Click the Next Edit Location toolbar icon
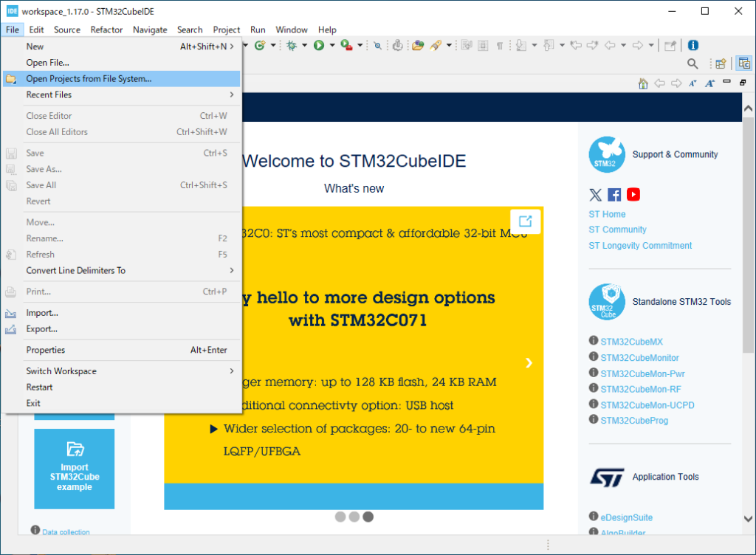This screenshot has width=756, height=555. tap(593, 45)
